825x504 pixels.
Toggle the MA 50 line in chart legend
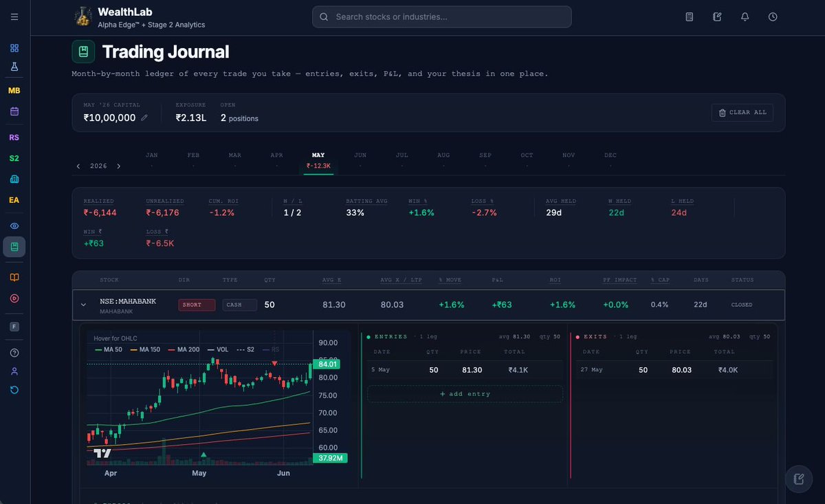coord(110,349)
